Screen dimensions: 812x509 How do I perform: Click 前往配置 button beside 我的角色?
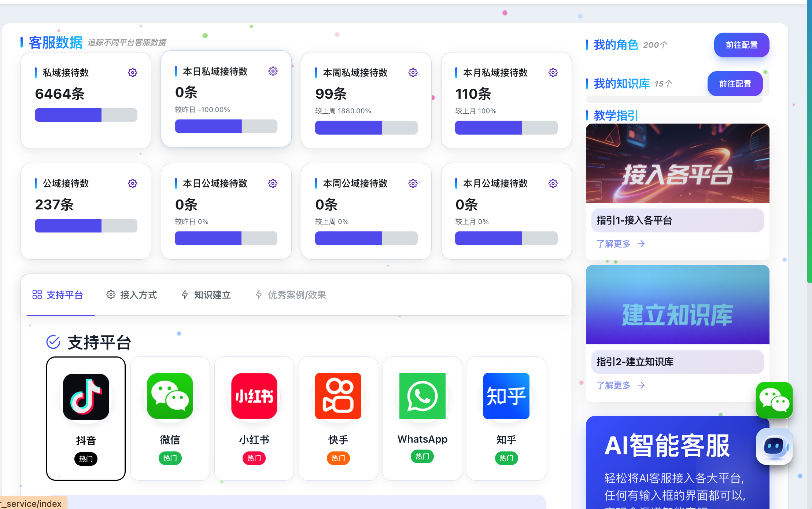click(741, 45)
